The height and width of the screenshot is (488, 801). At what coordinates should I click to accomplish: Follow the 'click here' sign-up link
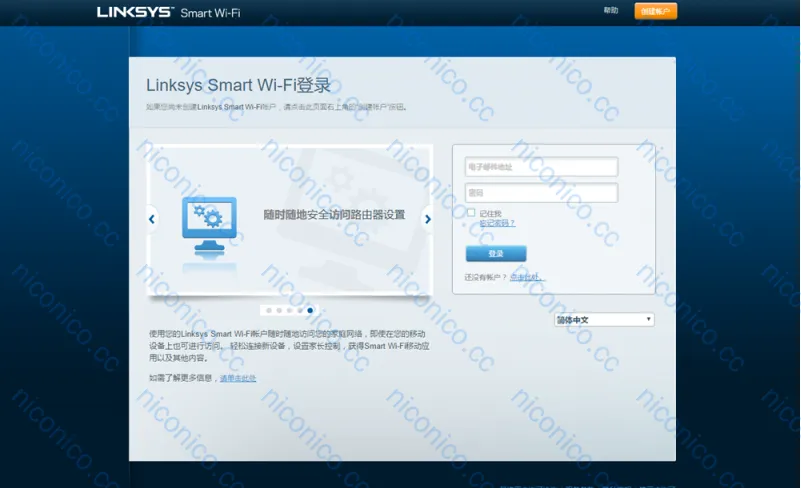point(527,277)
